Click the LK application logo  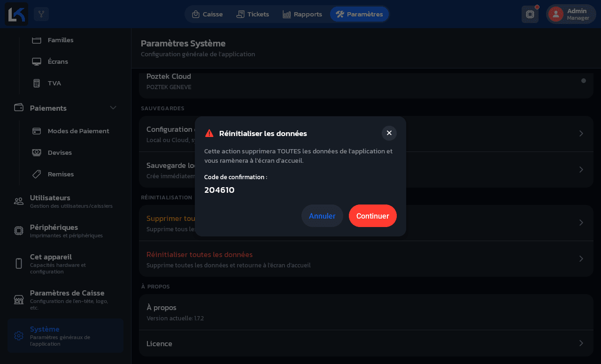point(16,14)
